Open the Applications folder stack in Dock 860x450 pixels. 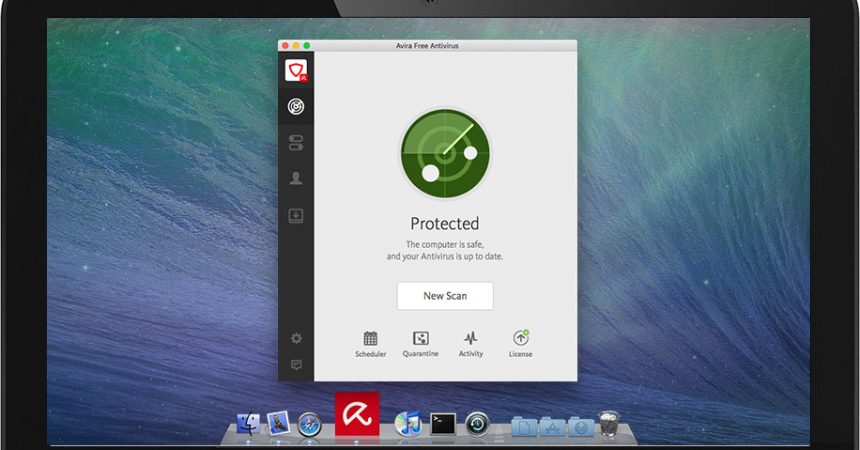pyautogui.click(x=553, y=426)
